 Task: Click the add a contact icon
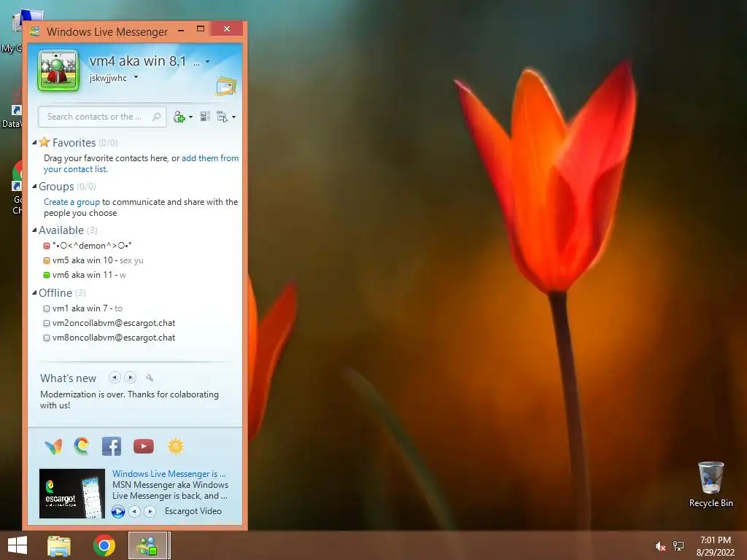click(179, 117)
